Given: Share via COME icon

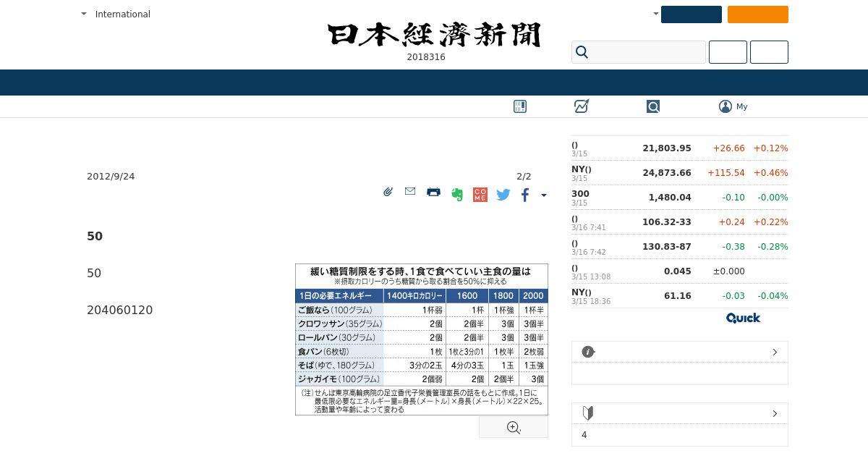Looking at the screenshot, I should (480, 194).
